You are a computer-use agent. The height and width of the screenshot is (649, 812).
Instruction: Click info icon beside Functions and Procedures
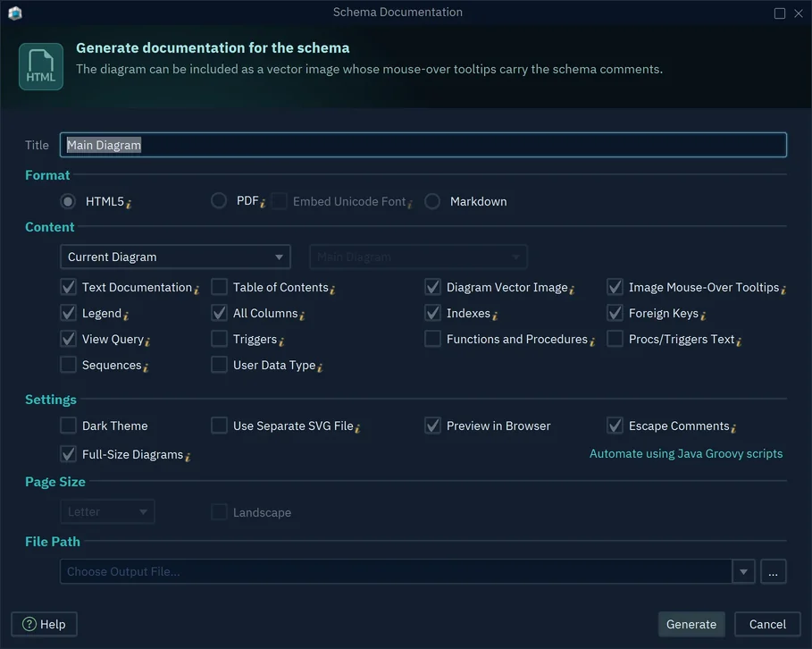coord(592,342)
